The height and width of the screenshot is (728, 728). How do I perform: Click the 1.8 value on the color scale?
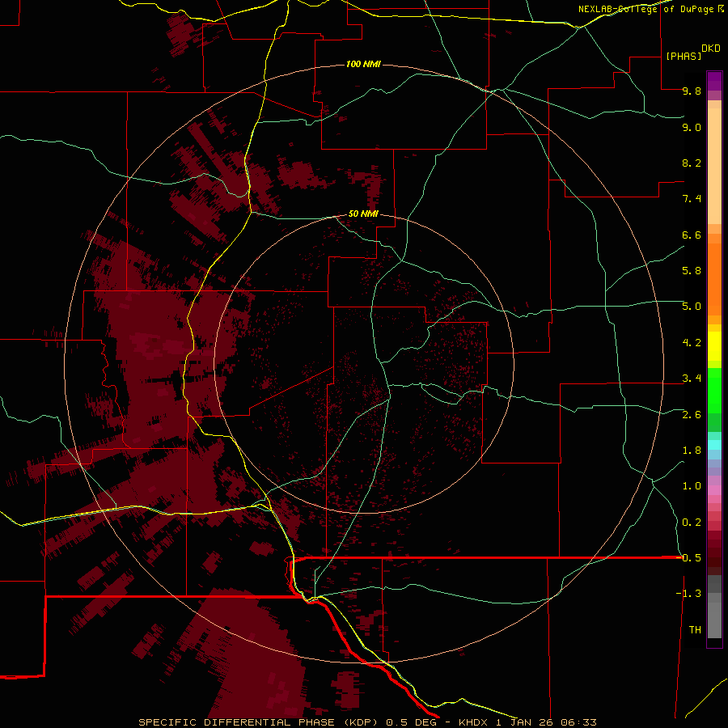pos(692,450)
